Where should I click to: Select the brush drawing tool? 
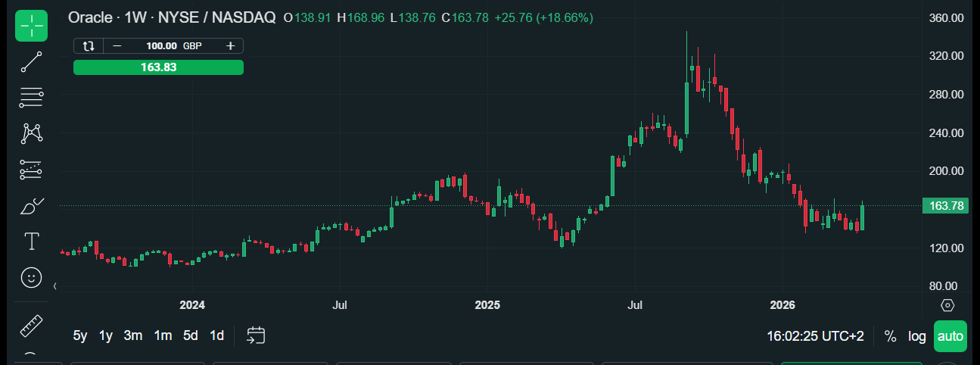click(31, 205)
